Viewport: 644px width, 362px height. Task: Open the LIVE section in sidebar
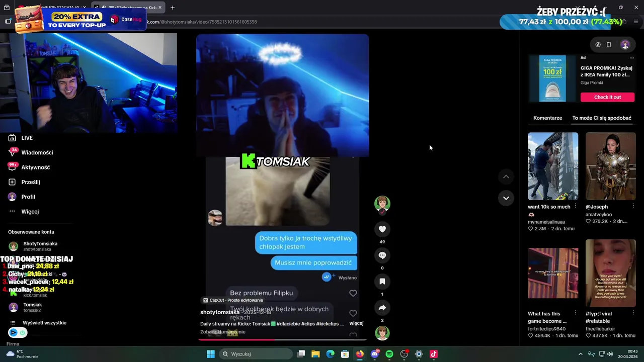21,138
